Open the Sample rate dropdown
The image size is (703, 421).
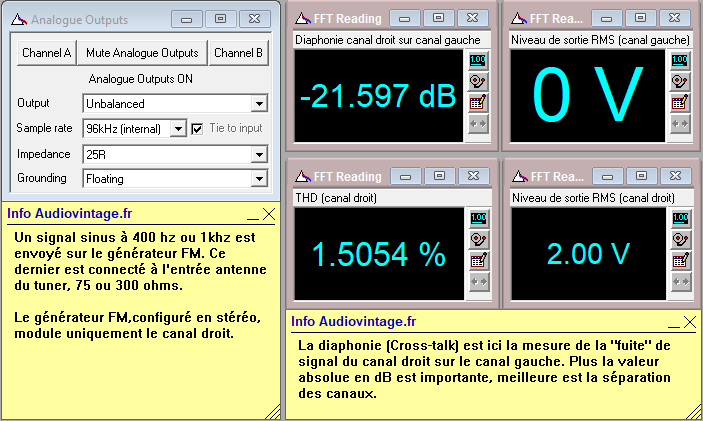pos(178,129)
